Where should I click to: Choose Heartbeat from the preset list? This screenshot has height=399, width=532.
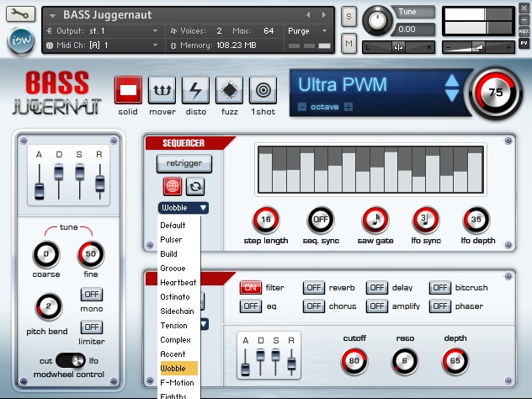[178, 283]
